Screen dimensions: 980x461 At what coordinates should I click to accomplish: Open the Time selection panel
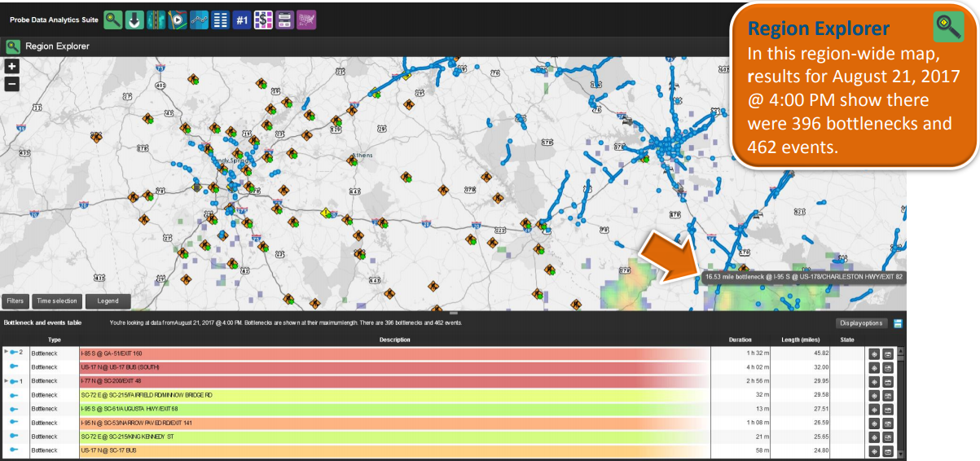(x=57, y=301)
